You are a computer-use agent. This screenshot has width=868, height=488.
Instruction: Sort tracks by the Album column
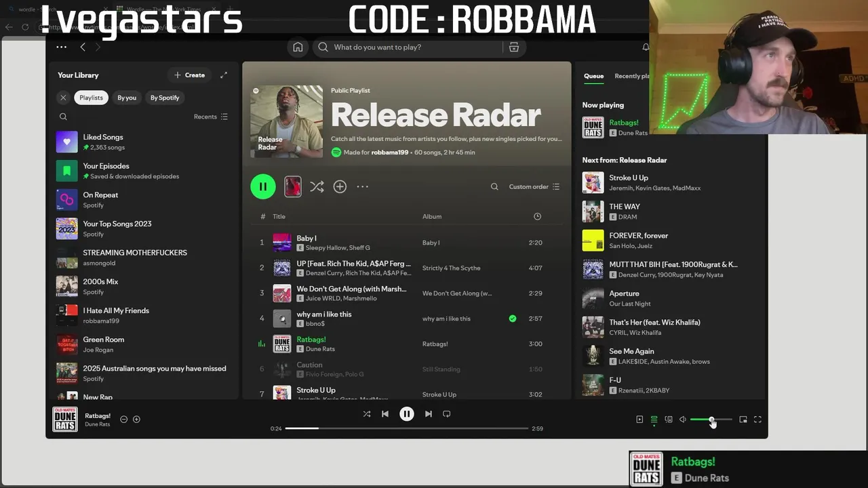click(432, 216)
